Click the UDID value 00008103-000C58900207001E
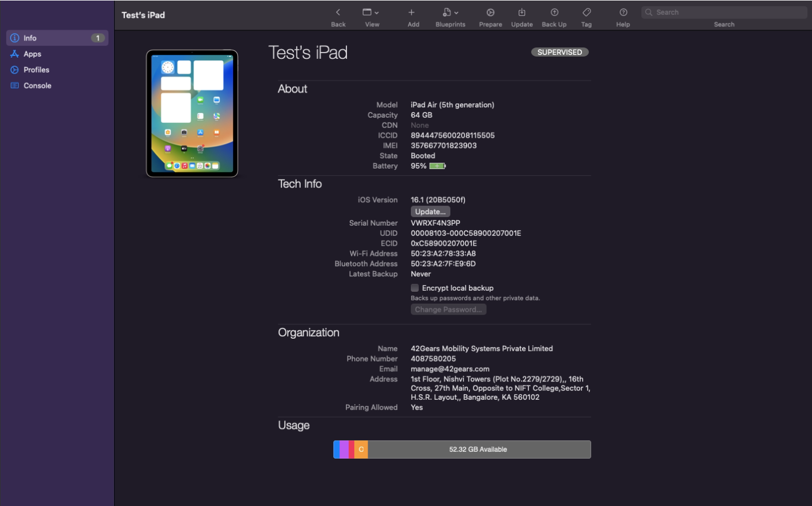Image resolution: width=812 pixels, height=506 pixels. pos(466,234)
